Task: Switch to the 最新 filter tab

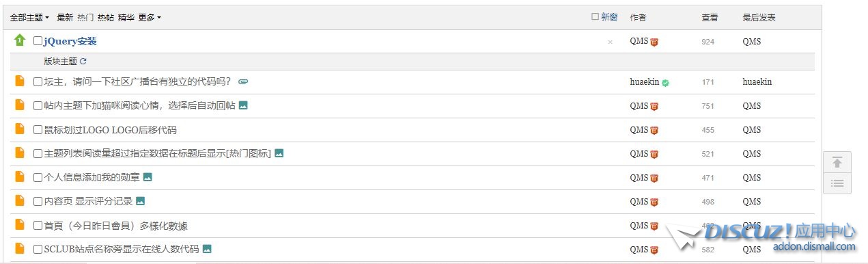Action: tap(65, 18)
